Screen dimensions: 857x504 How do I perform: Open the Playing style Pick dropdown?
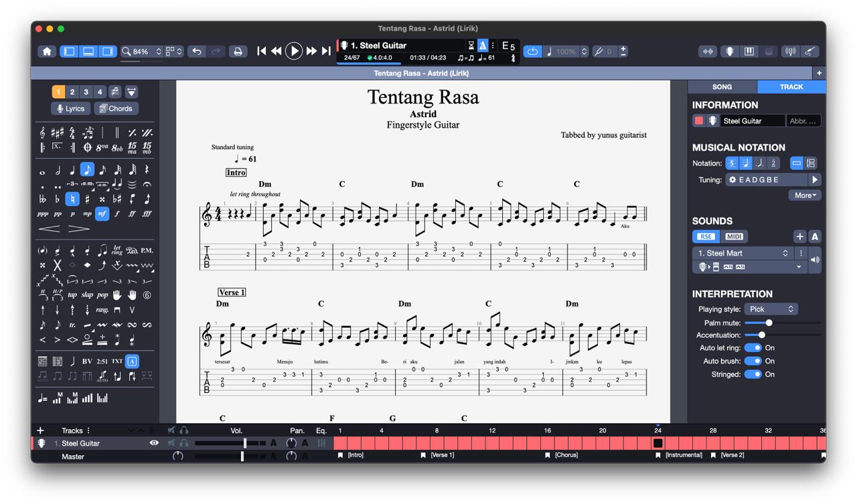[x=771, y=309]
